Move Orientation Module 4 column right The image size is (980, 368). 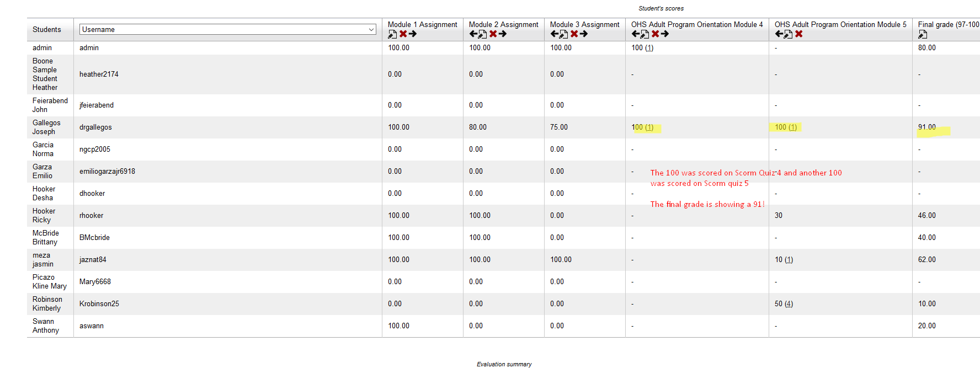(665, 34)
